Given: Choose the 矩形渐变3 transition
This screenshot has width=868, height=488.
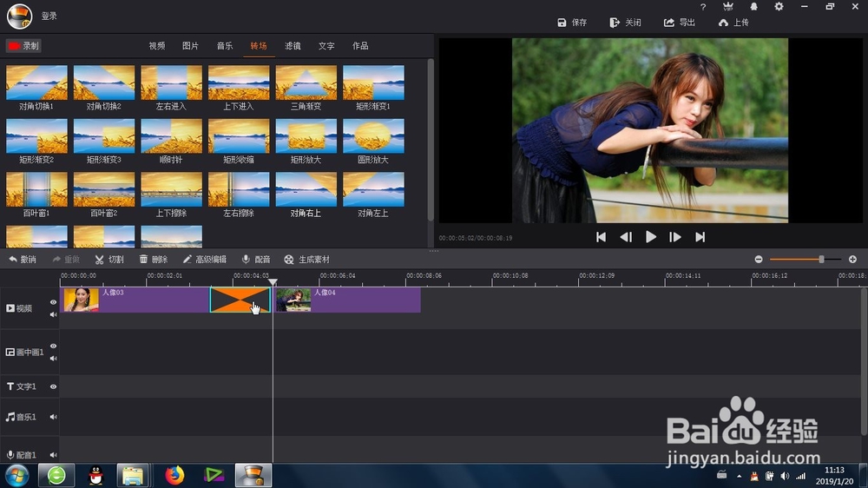Looking at the screenshot, I should click(104, 136).
